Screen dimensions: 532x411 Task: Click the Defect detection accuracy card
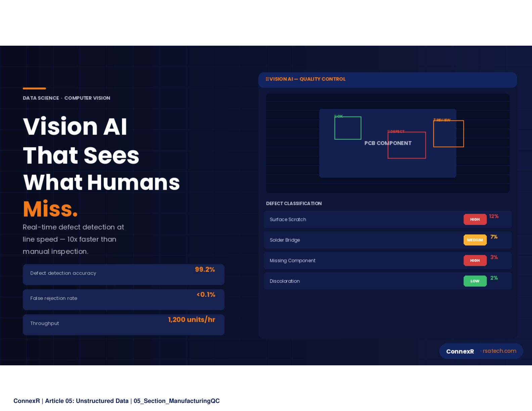(x=123, y=274)
